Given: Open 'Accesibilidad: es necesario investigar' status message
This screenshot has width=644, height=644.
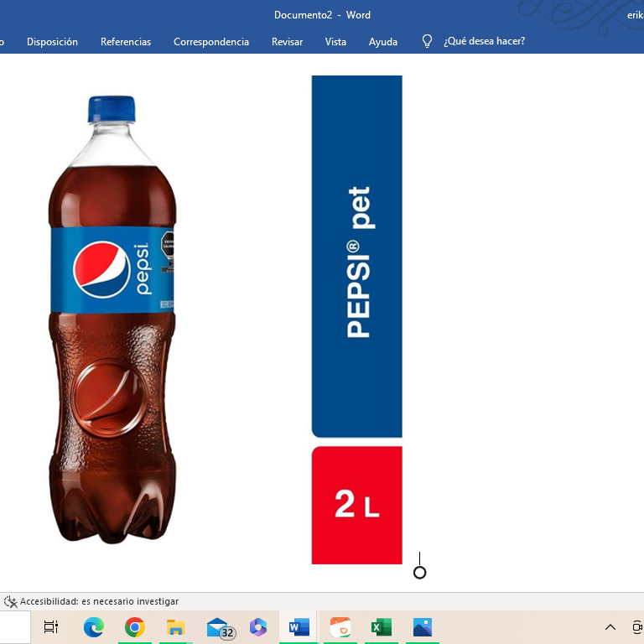Looking at the screenshot, I should [x=100, y=602].
